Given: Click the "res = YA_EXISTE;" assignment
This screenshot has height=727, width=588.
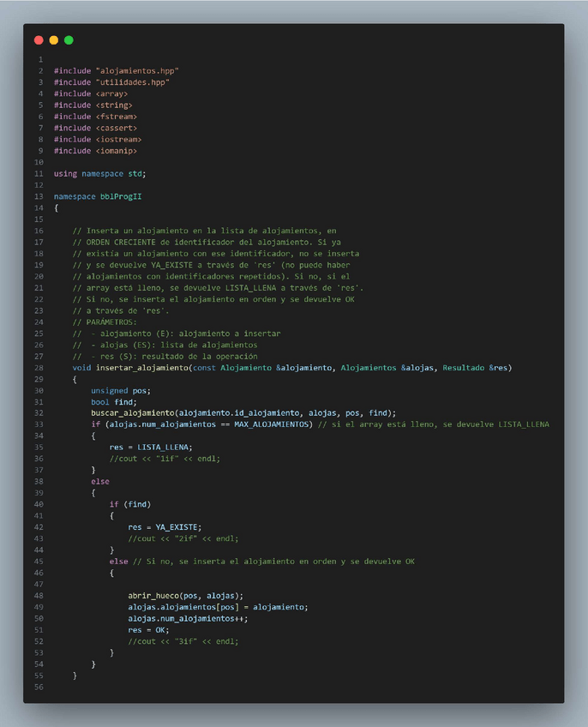Looking at the screenshot, I should (164, 526).
